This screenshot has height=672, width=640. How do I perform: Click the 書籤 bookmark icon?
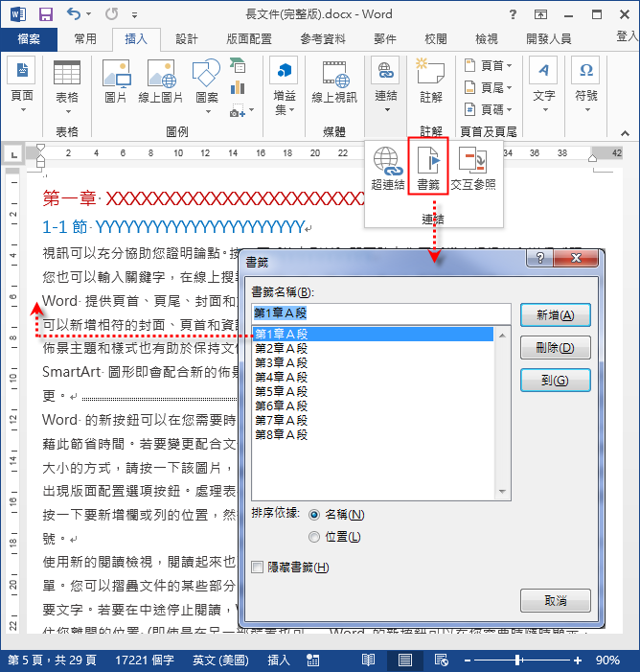coord(428,167)
